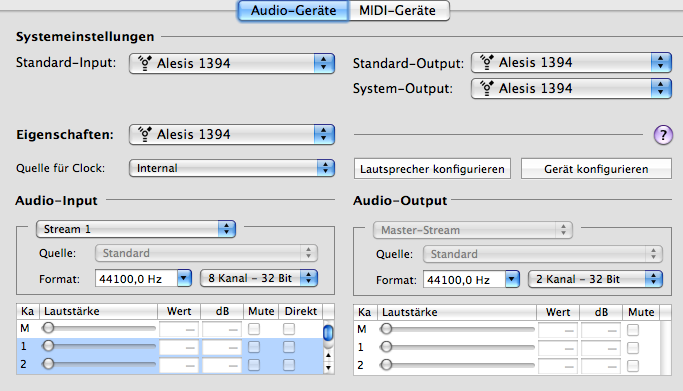Click FireWire icon in Eigenschaften popup

click(145, 134)
